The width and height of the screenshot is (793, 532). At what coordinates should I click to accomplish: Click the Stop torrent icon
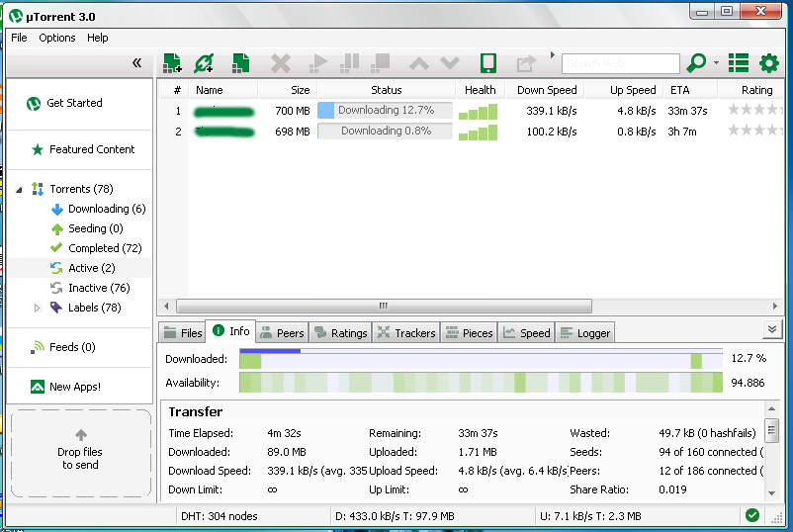(x=381, y=63)
